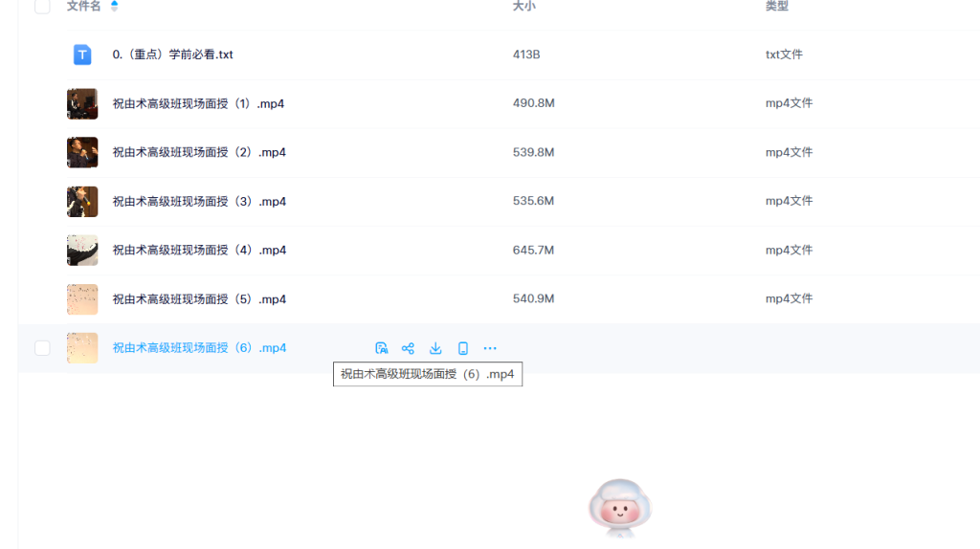Viewport: 980px width, 549px height.
Task: Click thumbnail of 祝由术高级班现场面授（2）.mp4
Action: (x=82, y=152)
